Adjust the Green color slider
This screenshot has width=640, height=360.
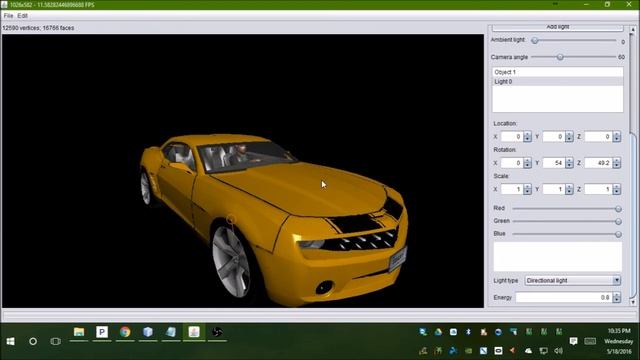[567, 221]
